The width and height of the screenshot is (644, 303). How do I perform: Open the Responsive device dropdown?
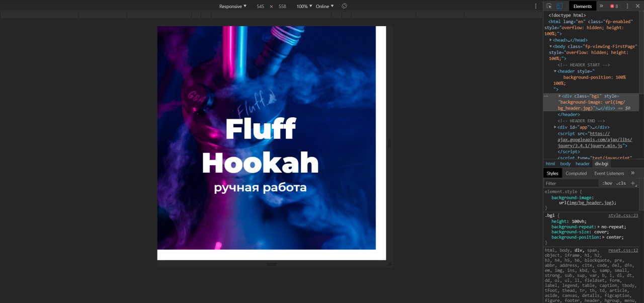(x=233, y=6)
